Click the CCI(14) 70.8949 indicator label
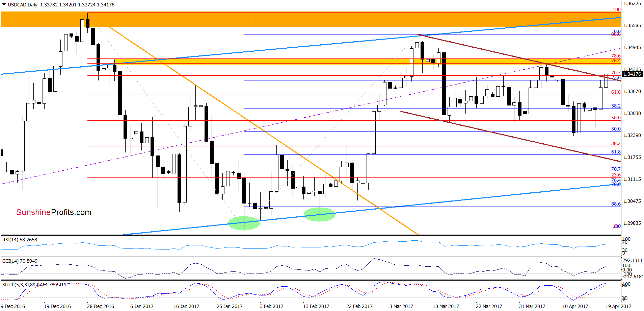Screen dimensions: 644x311 (20, 261)
